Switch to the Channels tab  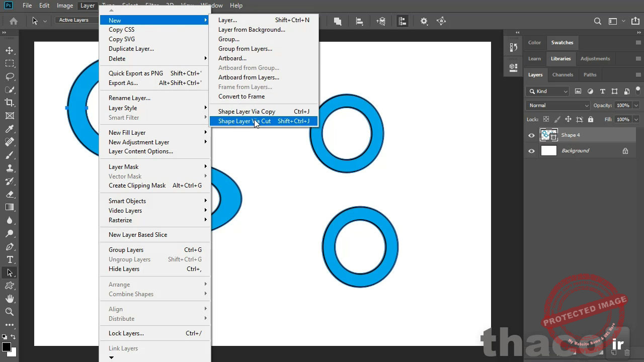(562, 74)
